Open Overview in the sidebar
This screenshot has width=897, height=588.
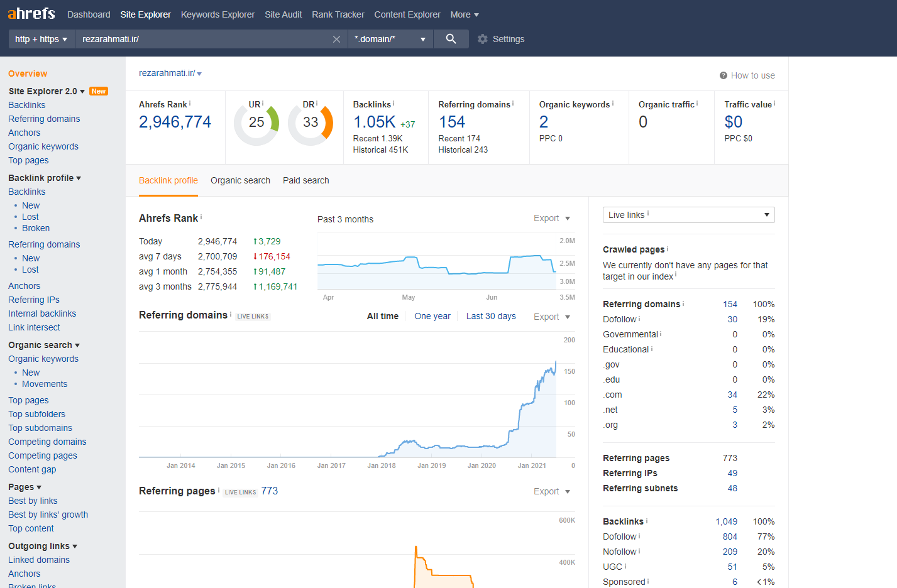(x=28, y=73)
